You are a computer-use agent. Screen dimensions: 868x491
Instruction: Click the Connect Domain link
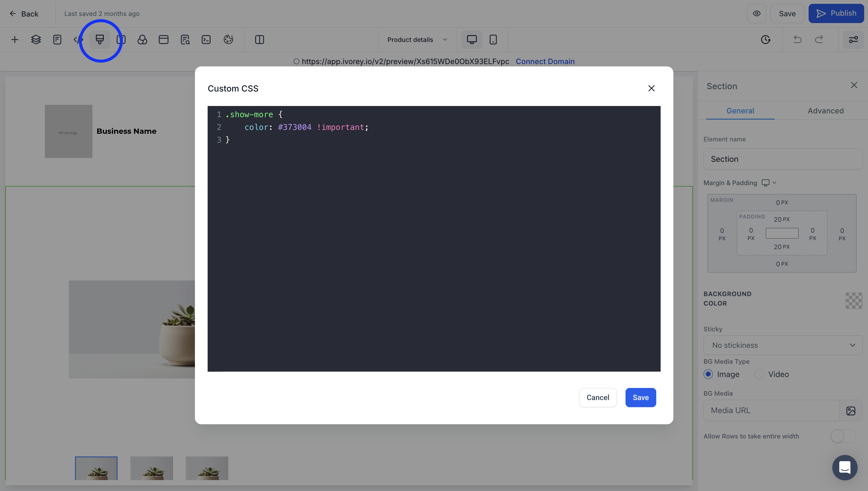point(545,61)
